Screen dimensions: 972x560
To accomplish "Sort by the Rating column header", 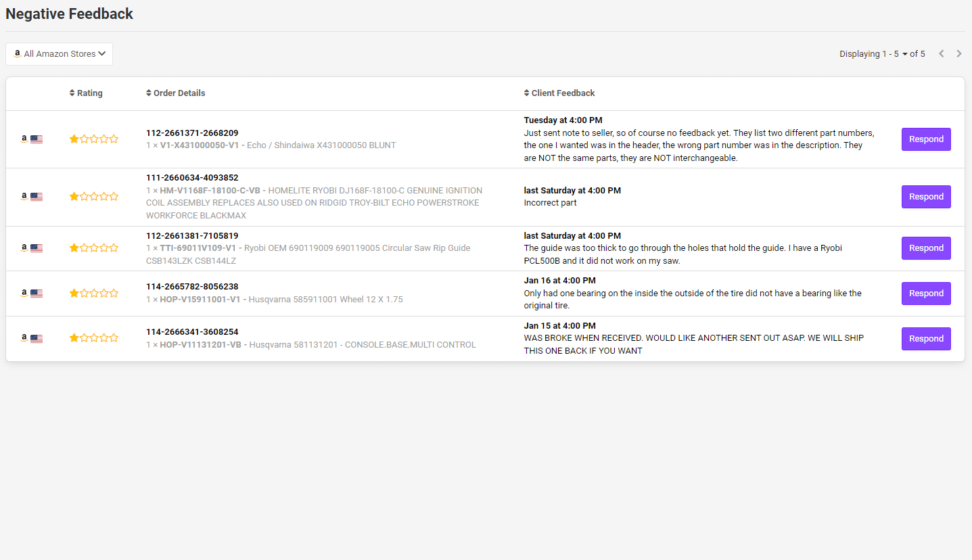I will (86, 93).
